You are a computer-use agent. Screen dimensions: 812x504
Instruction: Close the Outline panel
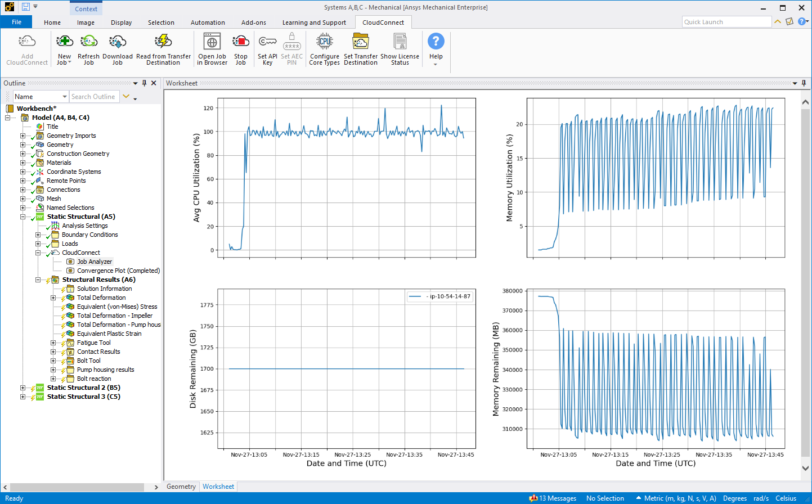click(154, 83)
